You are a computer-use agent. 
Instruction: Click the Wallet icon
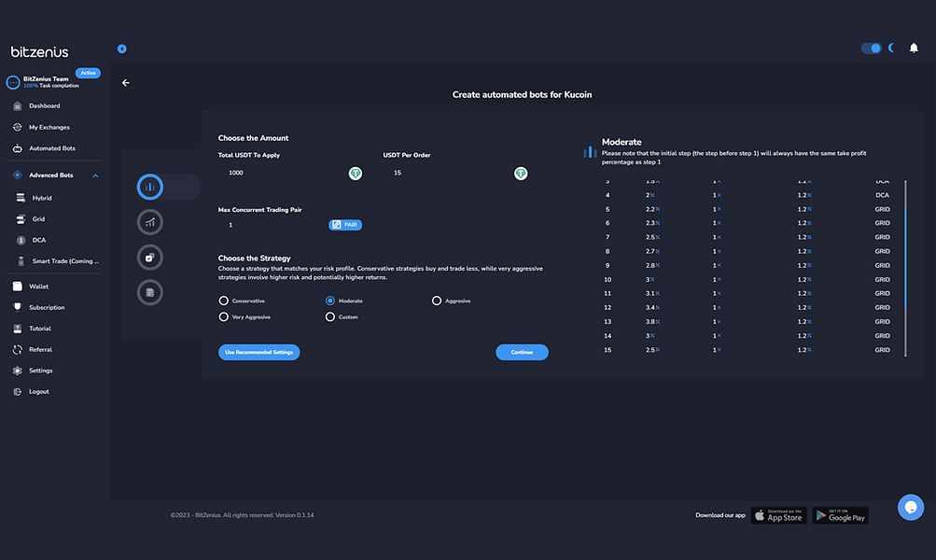point(18,287)
